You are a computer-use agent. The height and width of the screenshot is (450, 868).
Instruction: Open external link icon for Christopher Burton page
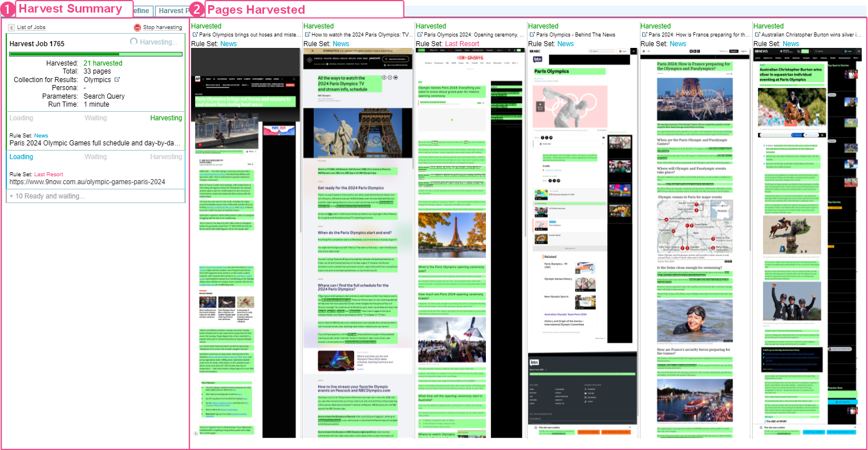757,35
